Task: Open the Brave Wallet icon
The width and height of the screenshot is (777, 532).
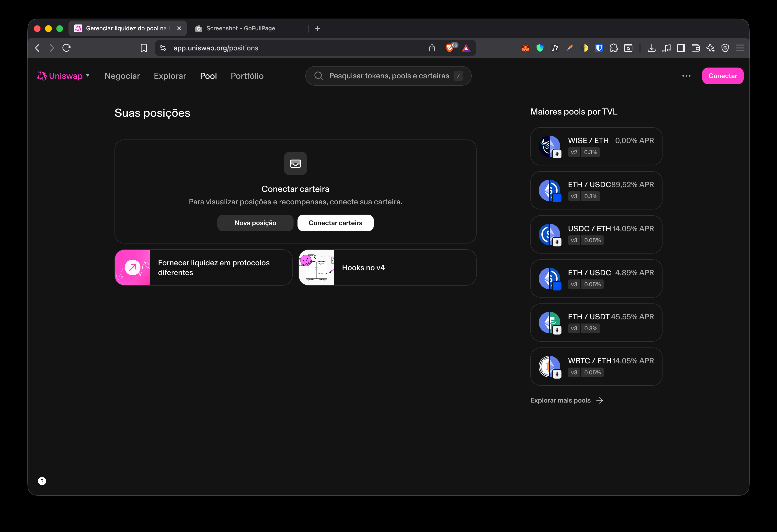Action: click(696, 48)
